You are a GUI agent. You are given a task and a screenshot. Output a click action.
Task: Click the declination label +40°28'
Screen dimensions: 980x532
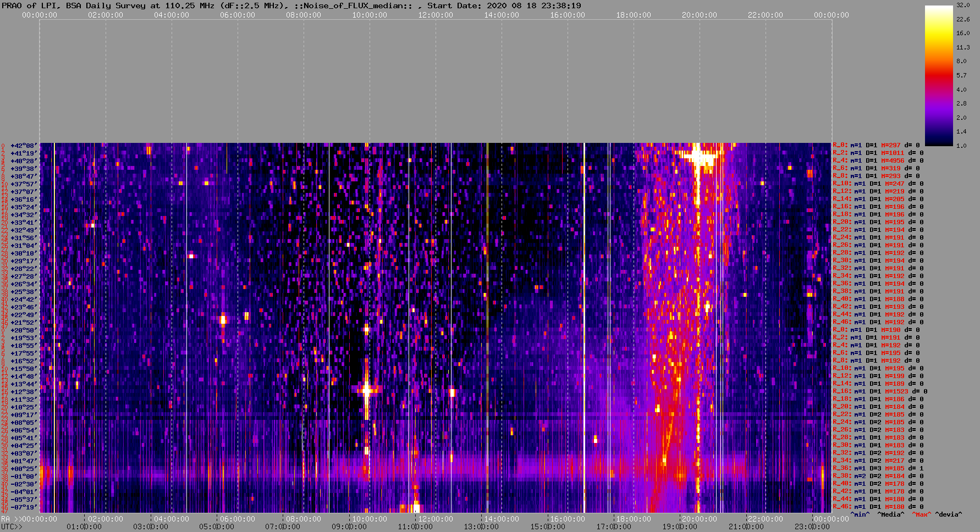pyautogui.click(x=24, y=161)
